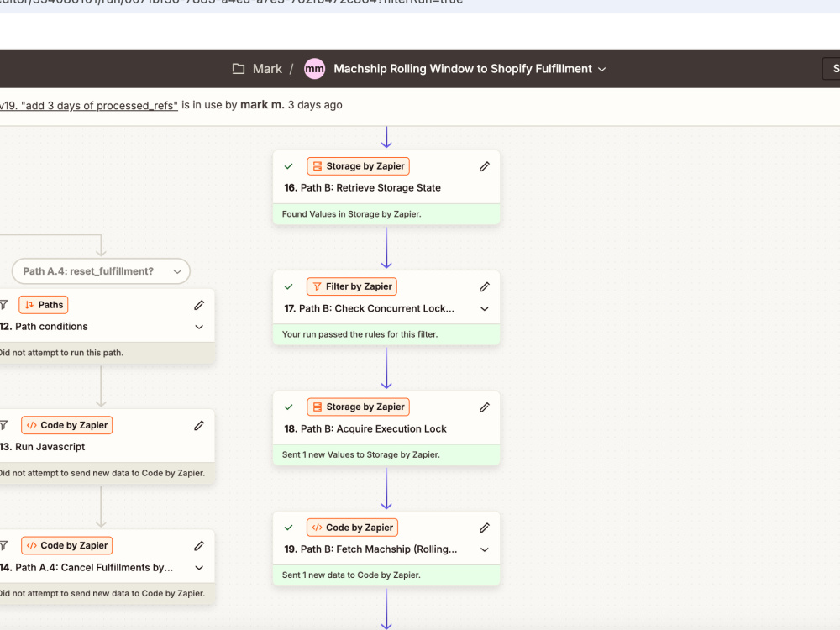This screenshot has width=840, height=630.
Task: Click the Storage by Zapier badge on step 16
Action: [x=358, y=166]
